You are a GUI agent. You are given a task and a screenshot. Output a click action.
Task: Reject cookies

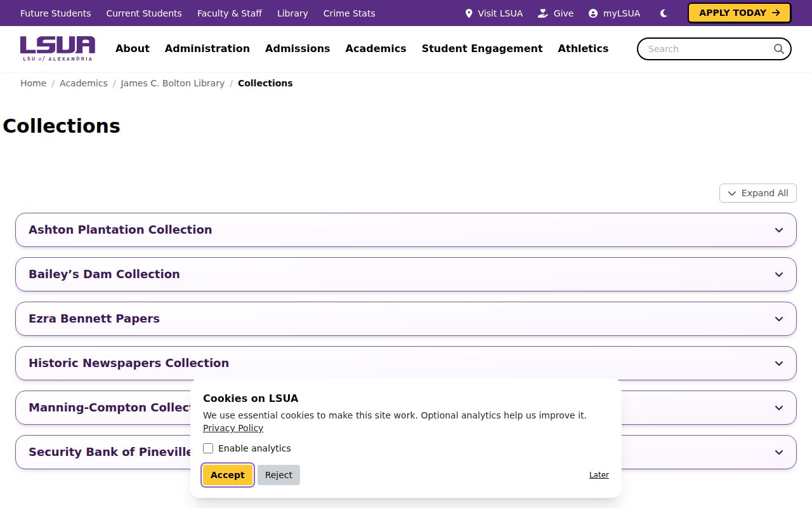pos(278,475)
